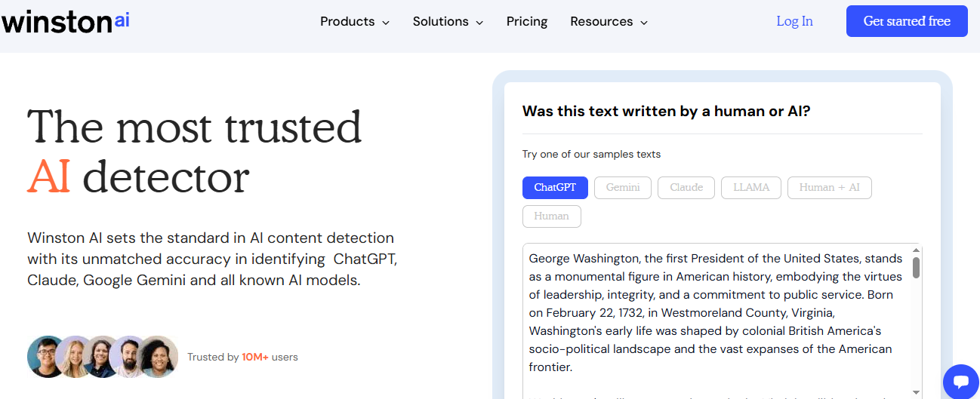The height and width of the screenshot is (399, 980).
Task: Click the last user avatar photo
Action: point(158,357)
